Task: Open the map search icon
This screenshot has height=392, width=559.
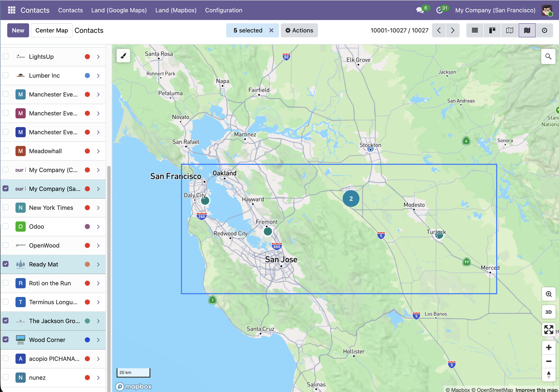Action: [x=548, y=56]
